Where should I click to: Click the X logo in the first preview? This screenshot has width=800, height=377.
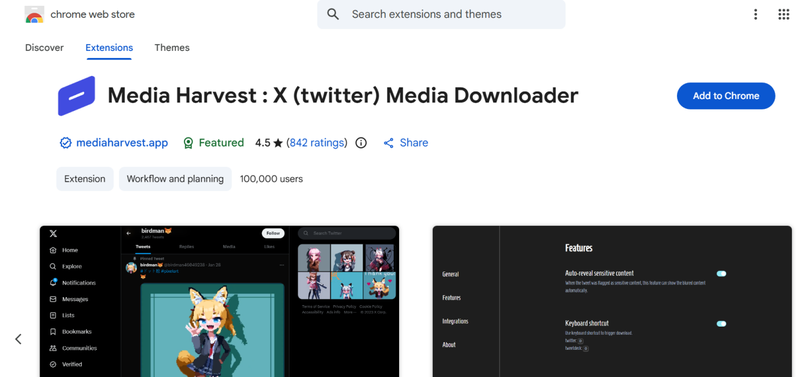pyautogui.click(x=53, y=234)
